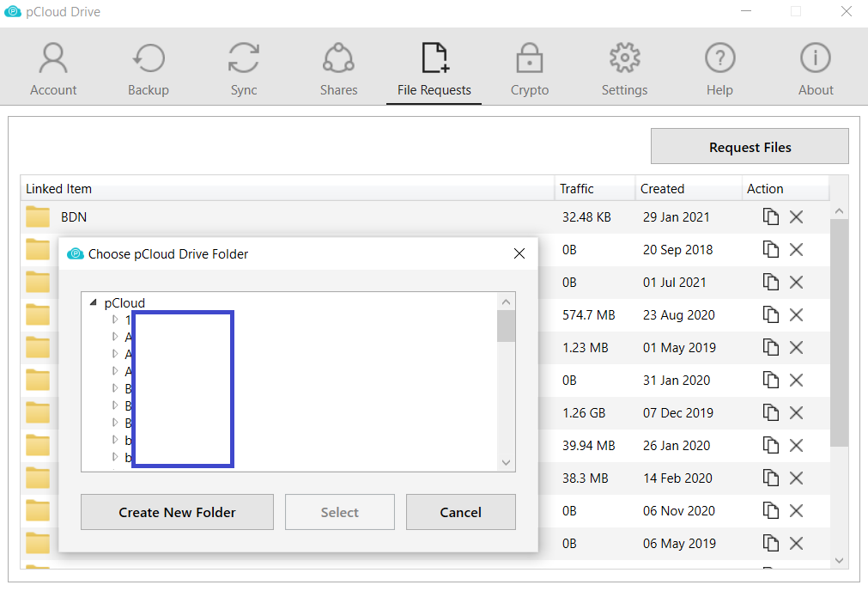868x591 pixels.
Task: Open the Help section
Action: pyautogui.click(x=719, y=70)
